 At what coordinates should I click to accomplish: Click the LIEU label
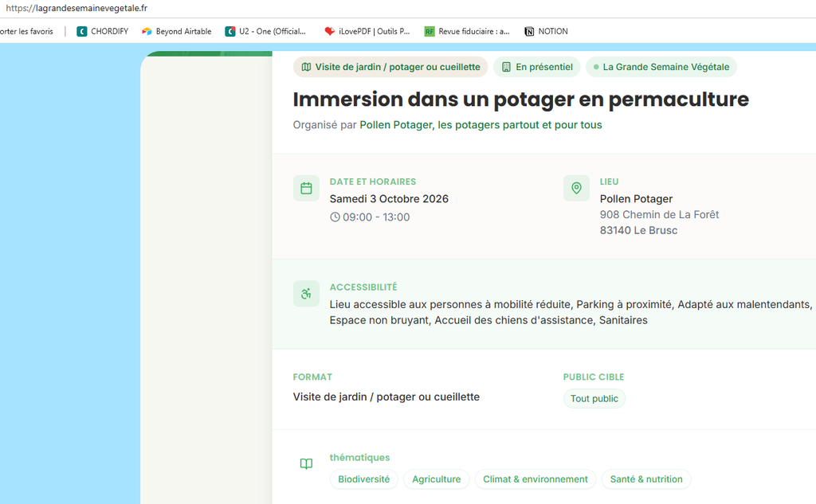609,182
